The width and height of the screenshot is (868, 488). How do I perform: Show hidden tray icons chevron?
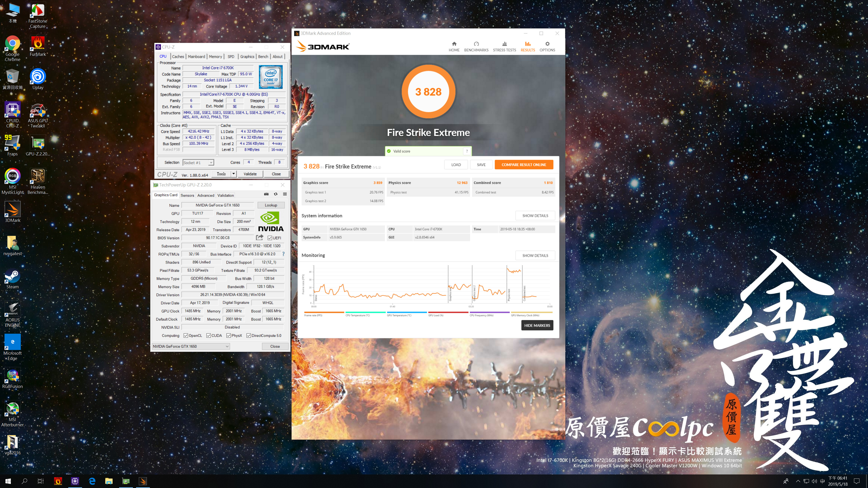pyautogui.click(x=797, y=481)
